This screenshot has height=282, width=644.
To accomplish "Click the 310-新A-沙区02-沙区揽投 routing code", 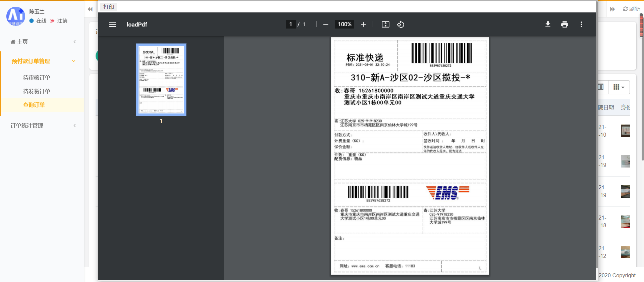I will point(411,78).
